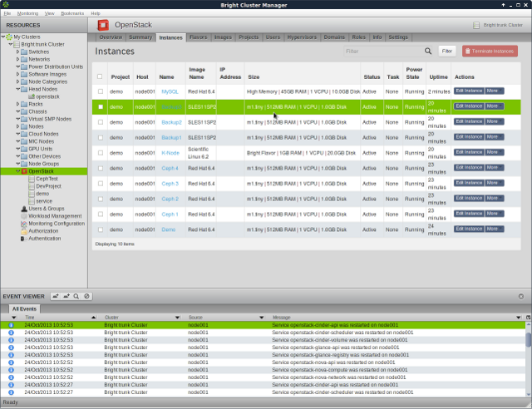Check the K-Node instance checkbox
The width and height of the screenshot is (532, 409).
pyautogui.click(x=101, y=153)
